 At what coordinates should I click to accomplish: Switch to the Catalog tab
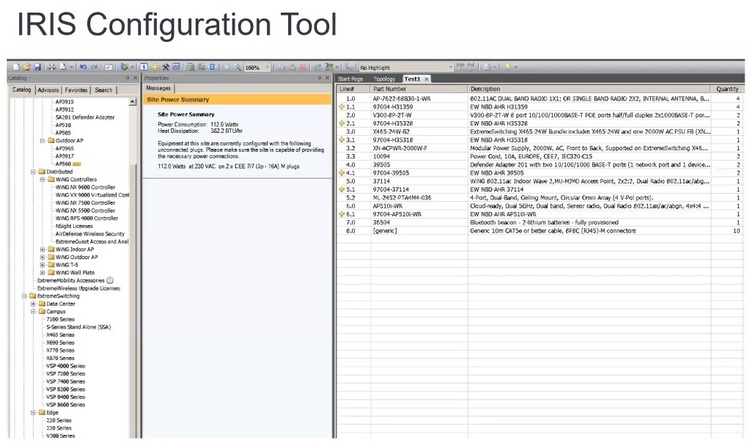[22, 89]
